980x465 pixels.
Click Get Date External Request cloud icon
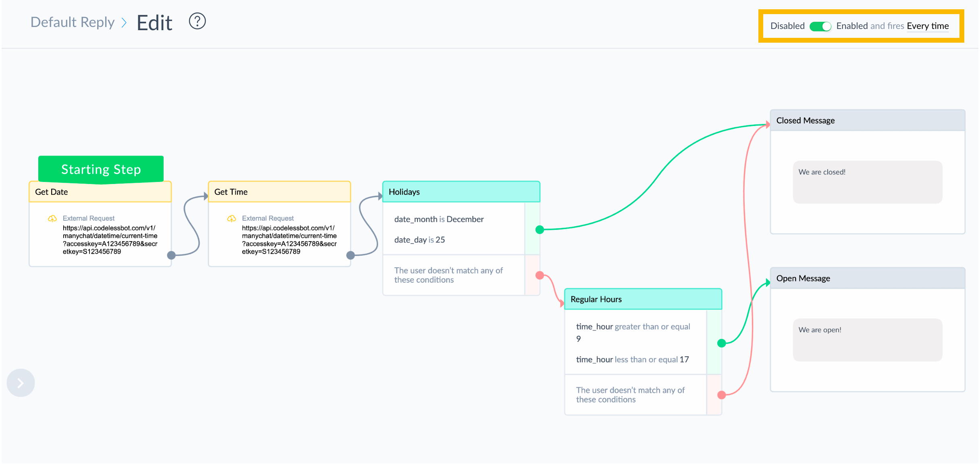(x=52, y=218)
